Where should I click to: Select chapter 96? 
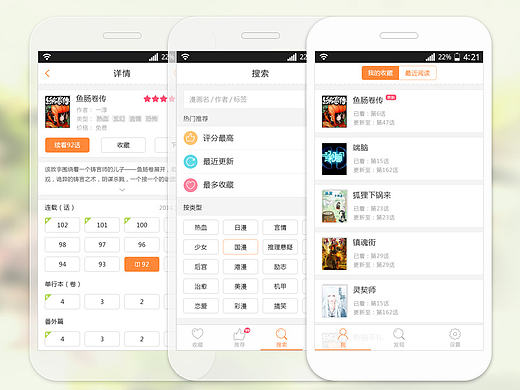click(142, 245)
